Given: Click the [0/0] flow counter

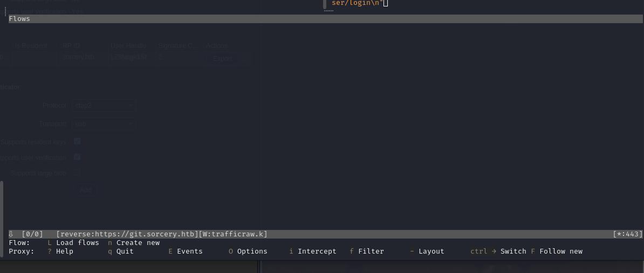Looking at the screenshot, I should 32,234.
